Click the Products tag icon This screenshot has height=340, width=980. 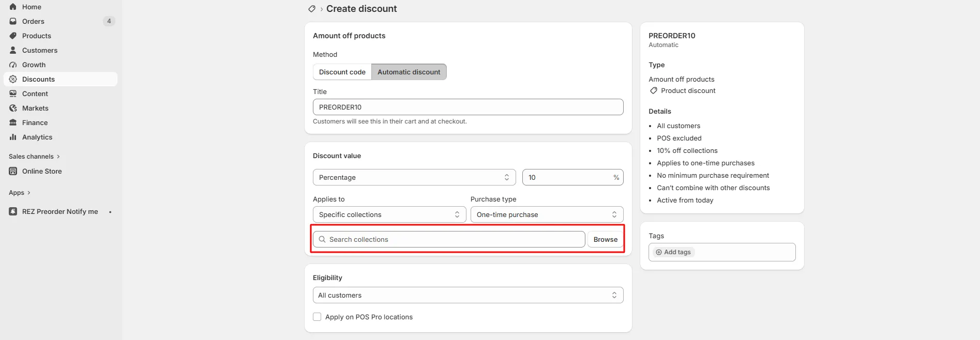click(x=13, y=36)
